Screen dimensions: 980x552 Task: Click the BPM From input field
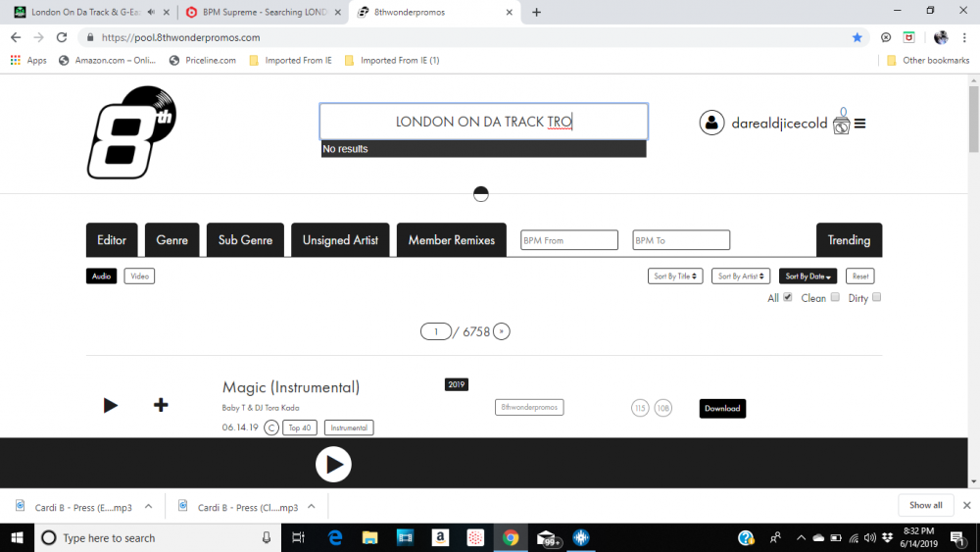point(569,240)
